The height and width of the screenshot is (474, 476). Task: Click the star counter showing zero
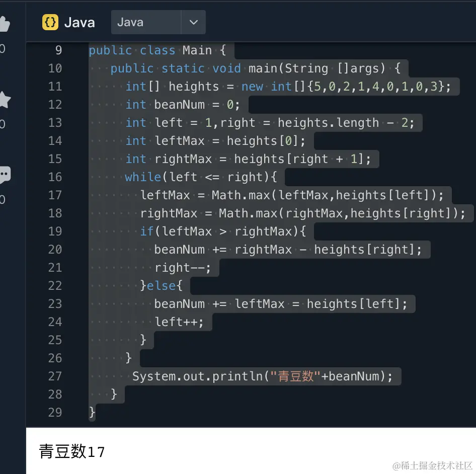click(x=4, y=125)
